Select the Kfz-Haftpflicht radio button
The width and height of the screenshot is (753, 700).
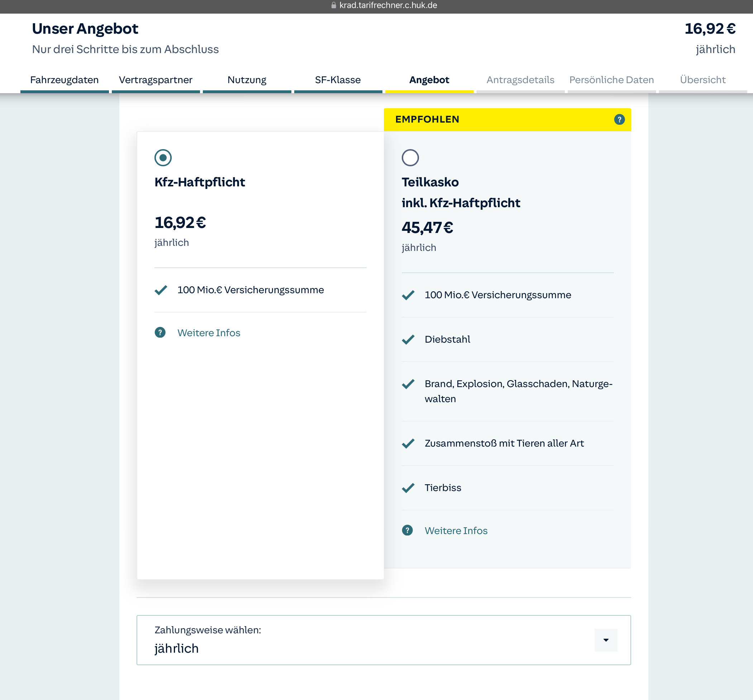point(163,158)
